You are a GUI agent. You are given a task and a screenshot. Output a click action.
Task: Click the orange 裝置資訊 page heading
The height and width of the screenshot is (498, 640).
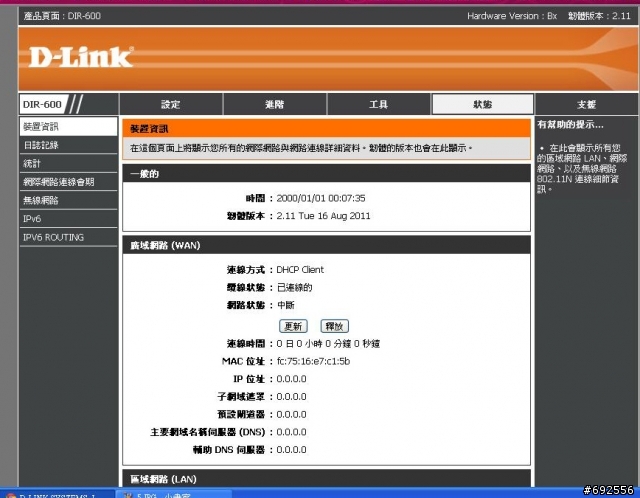326,129
